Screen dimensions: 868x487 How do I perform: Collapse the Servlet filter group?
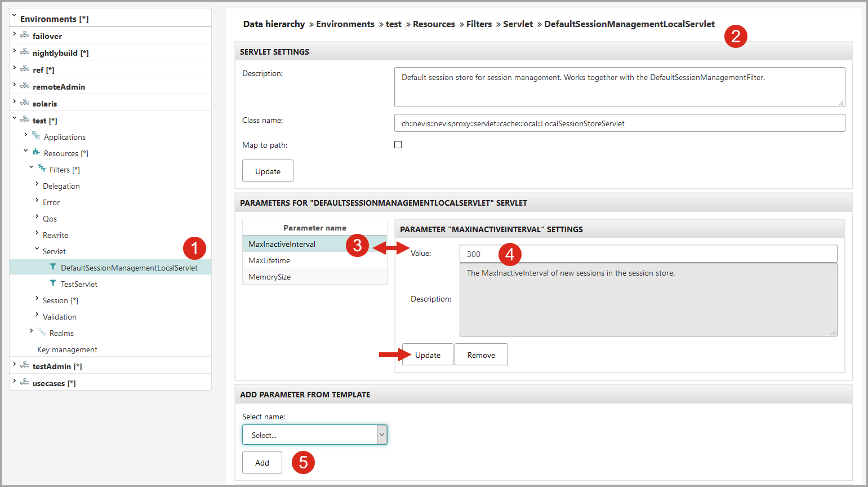[37, 249]
